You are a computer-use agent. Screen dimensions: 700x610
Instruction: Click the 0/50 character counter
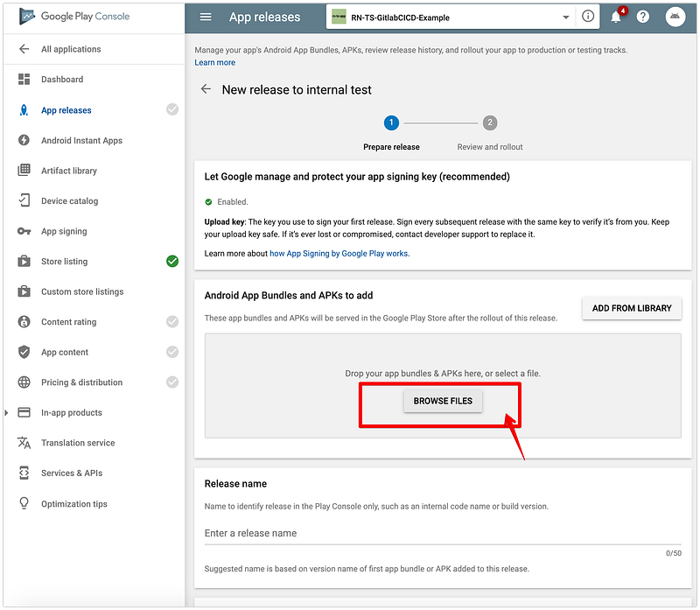674,553
